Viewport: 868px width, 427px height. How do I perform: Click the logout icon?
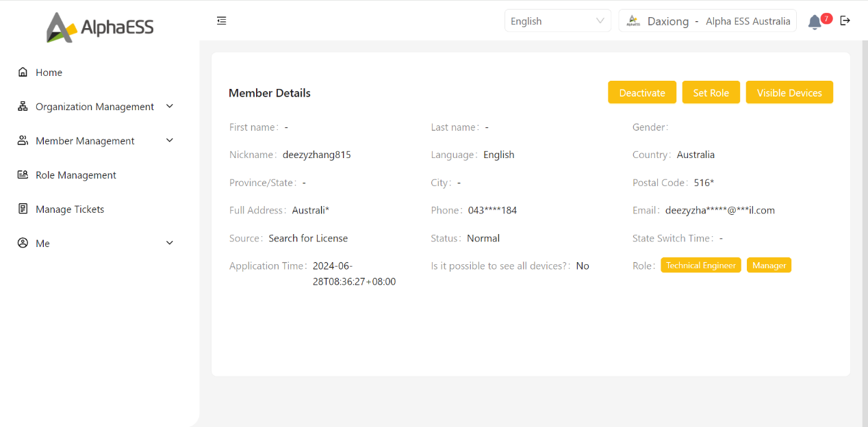click(845, 21)
